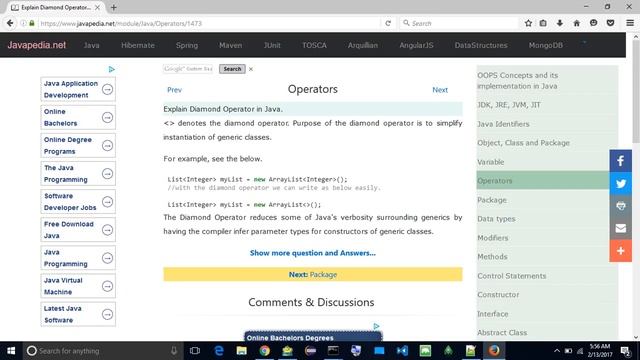This screenshot has height=360, width=640.
Task: Expand the Online Degree Programs ad
Action: tap(107, 146)
